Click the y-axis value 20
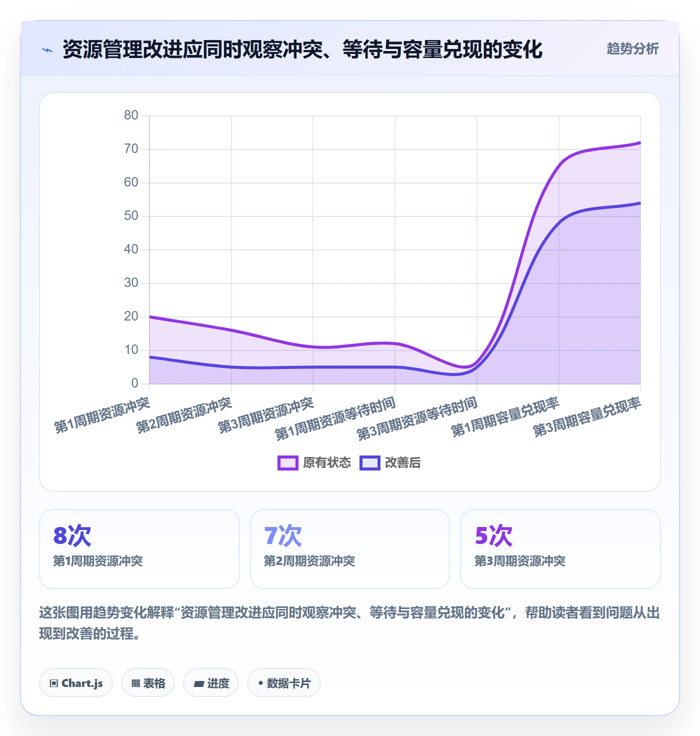 pos(131,316)
